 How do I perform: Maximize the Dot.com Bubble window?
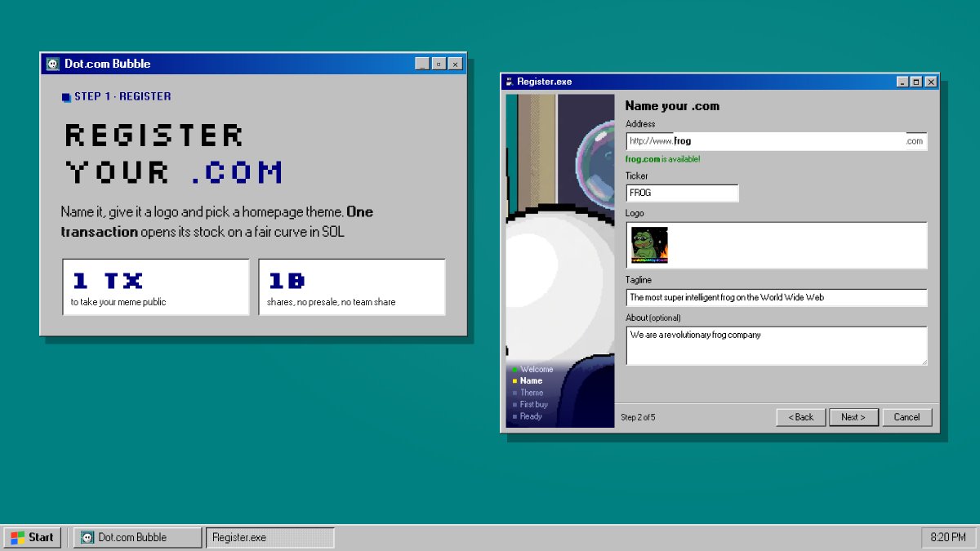click(x=439, y=64)
